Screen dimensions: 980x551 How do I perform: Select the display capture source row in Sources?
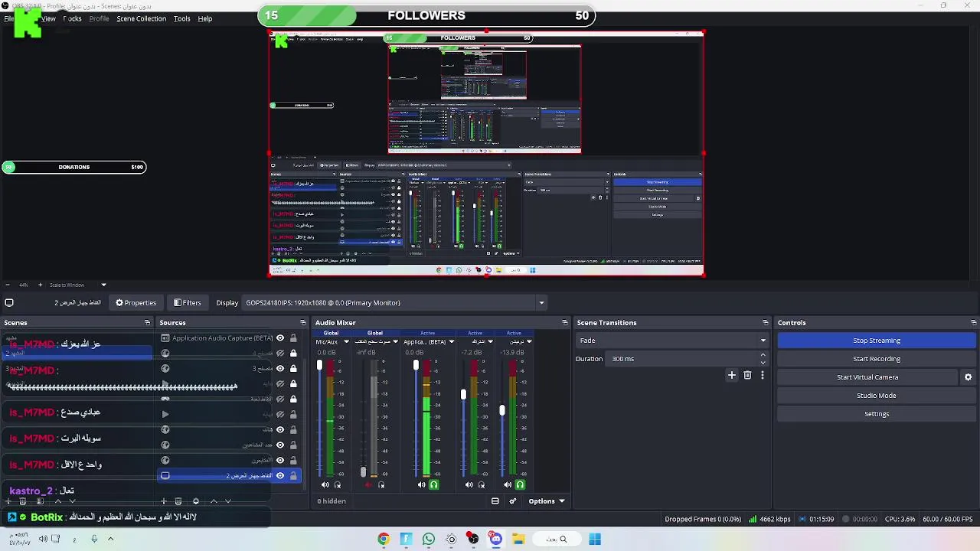click(x=229, y=476)
